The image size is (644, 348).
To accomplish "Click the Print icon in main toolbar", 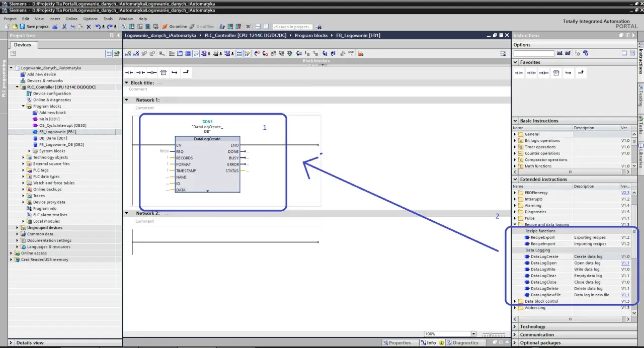I will pos(55,26).
